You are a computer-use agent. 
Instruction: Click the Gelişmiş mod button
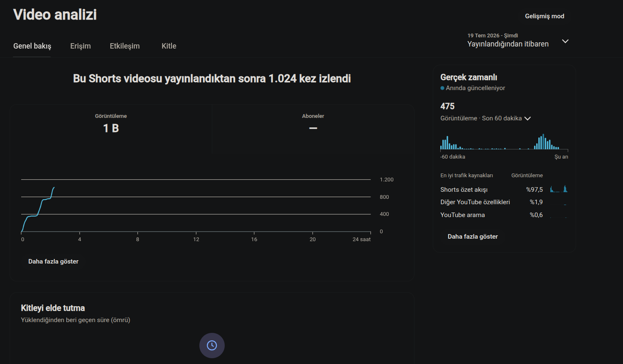[x=545, y=16]
